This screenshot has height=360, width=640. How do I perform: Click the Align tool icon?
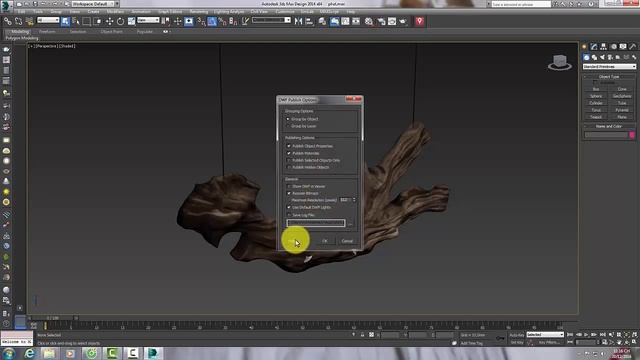309,21
